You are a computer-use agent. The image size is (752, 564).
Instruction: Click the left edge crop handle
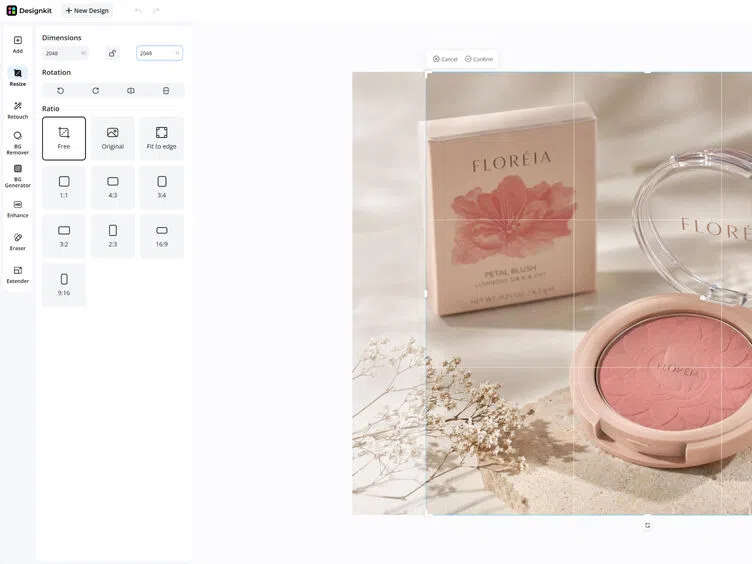click(426, 294)
